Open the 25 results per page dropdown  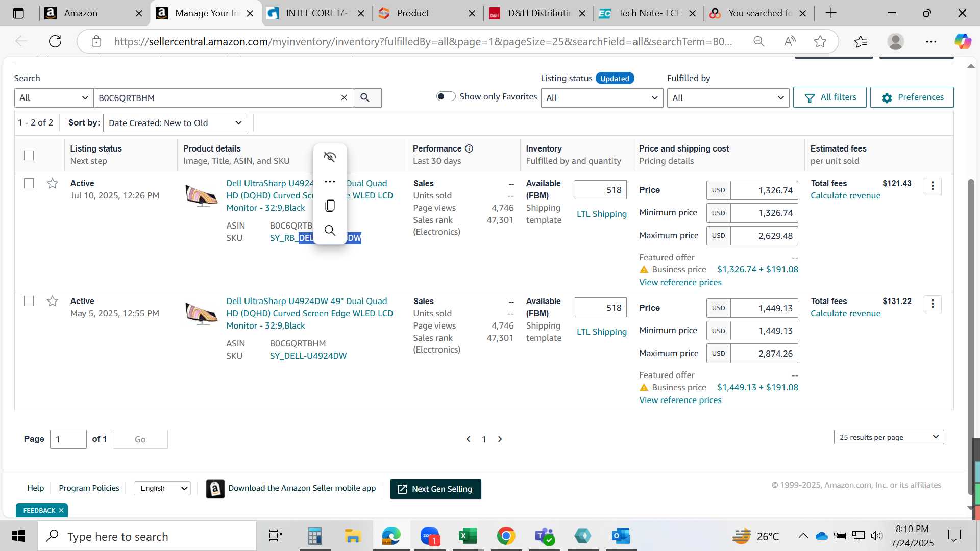(889, 437)
